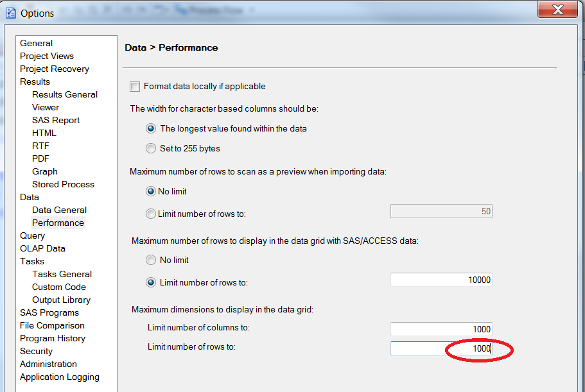Click the 10000 row limit input field

click(441, 280)
